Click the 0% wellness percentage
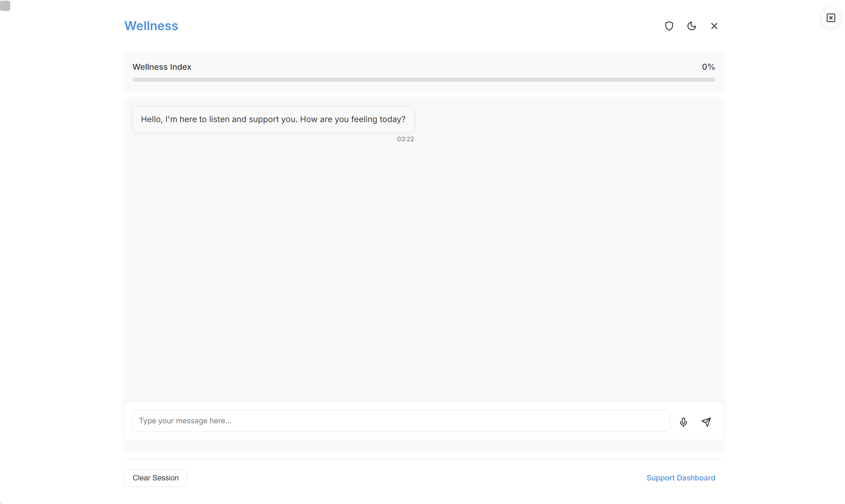Screen dimensions: 845x504 [708, 67]
